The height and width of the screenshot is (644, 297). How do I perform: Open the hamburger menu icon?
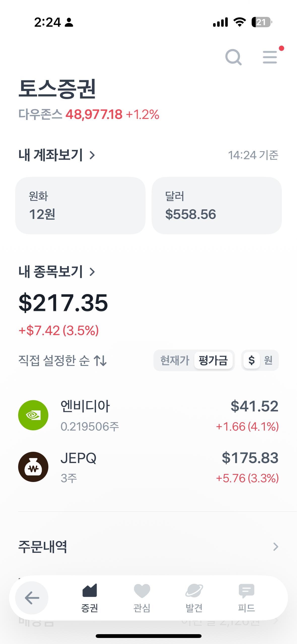(x=270, y=57)
